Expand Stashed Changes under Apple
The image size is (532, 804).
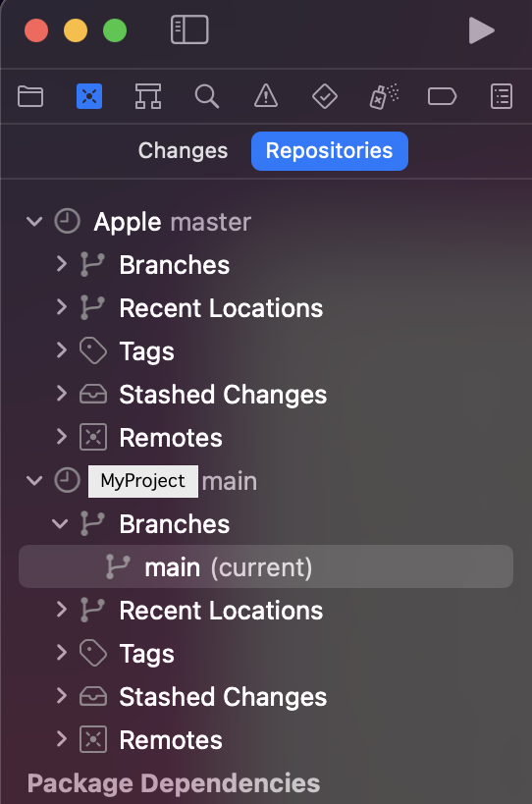click(61, 394)
